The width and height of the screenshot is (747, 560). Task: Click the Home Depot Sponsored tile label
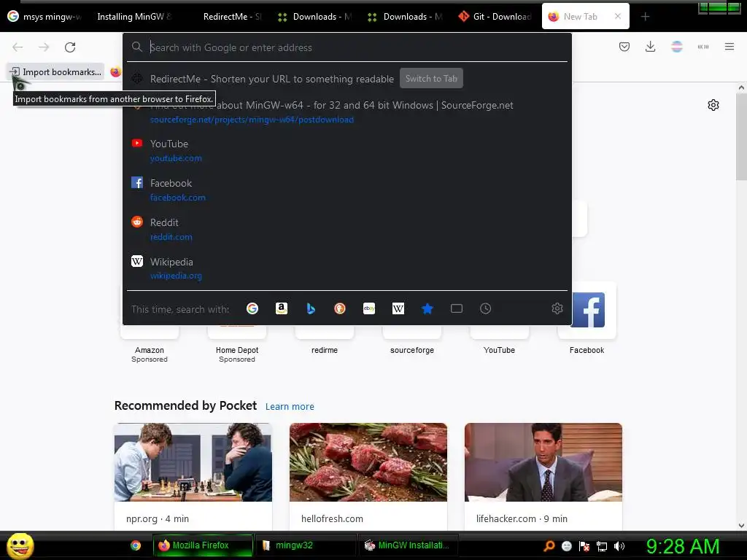click(237, 354)
